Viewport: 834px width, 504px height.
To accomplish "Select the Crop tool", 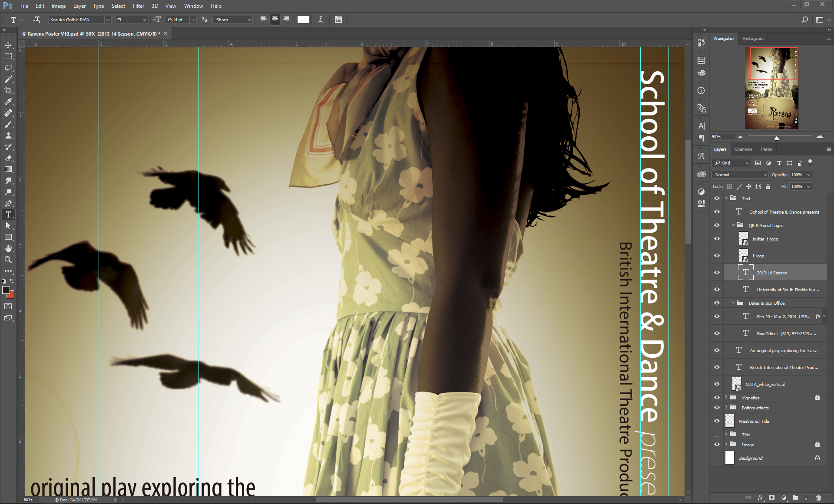I will [8, 90].
